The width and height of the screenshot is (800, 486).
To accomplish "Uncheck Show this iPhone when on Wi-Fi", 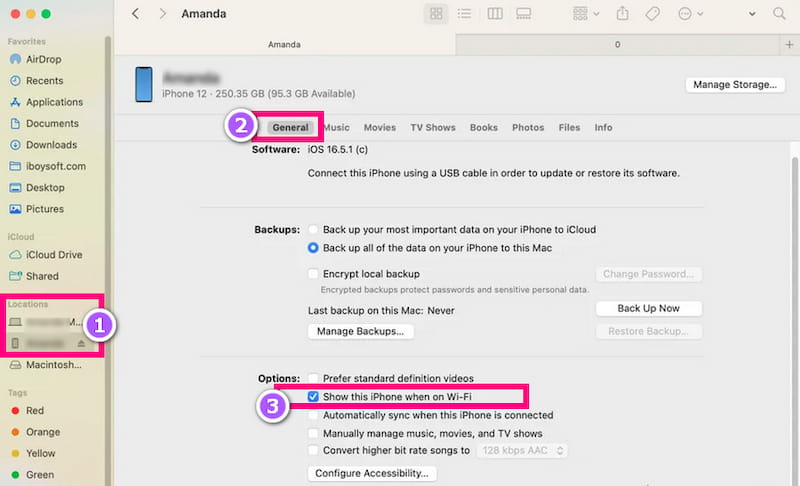I will 313,397.
